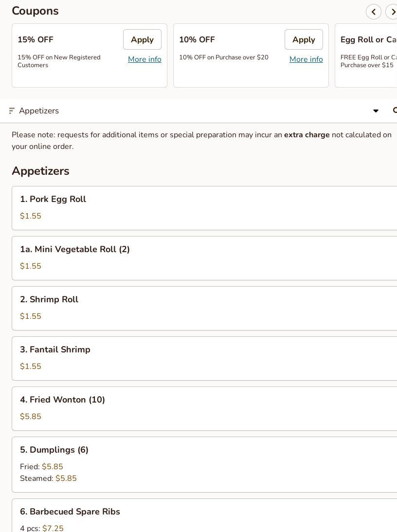Image resolution: width=397 pixels, height=532 pixels.
Task: Open 4. Fried Wonton (10) item
Action: (204, 409)
